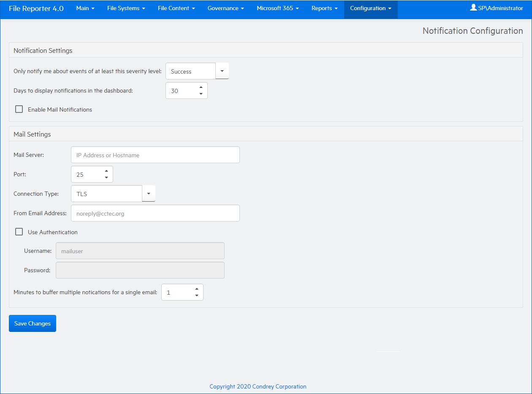The image size is (532, 394).
Task: Enable Mail Notifications checkbox
Action: pos(19,109)
